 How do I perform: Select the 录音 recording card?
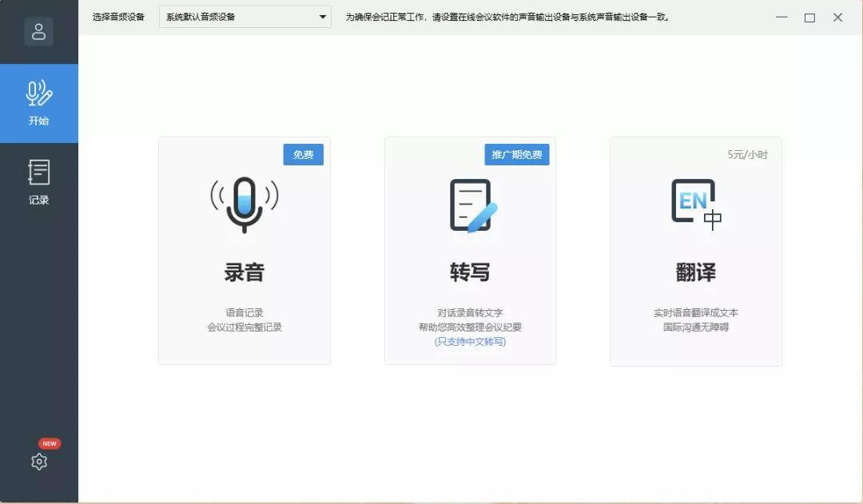(x=244, y=252)
